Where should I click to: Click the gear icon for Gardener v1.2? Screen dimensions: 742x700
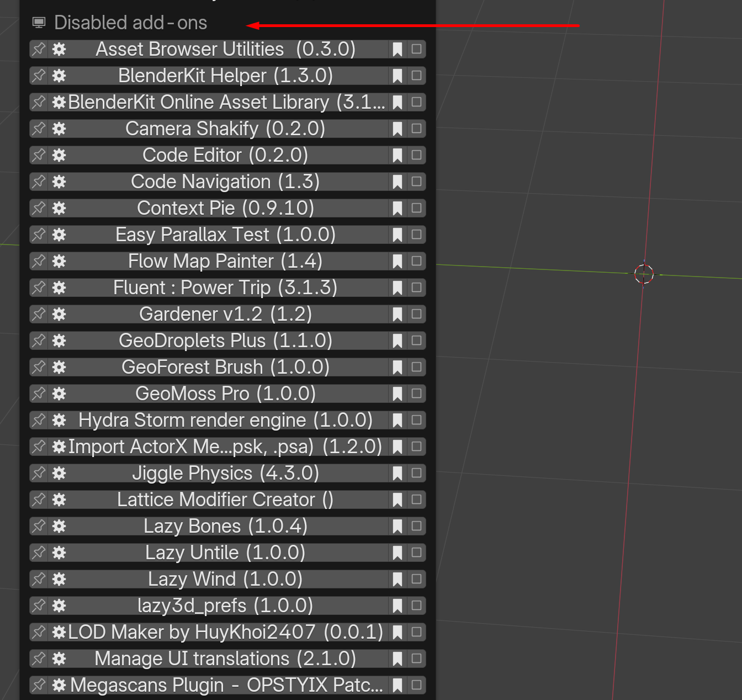(59, 314)
